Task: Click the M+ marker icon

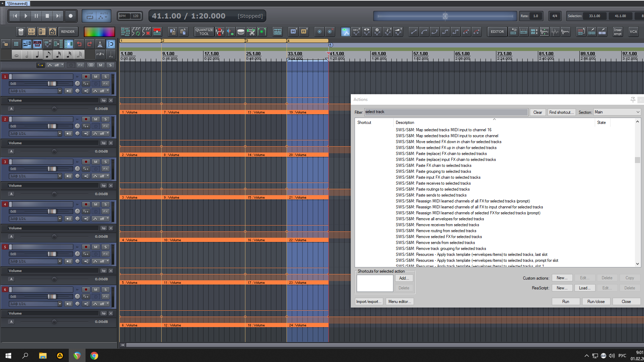Action: pos(294,32)
